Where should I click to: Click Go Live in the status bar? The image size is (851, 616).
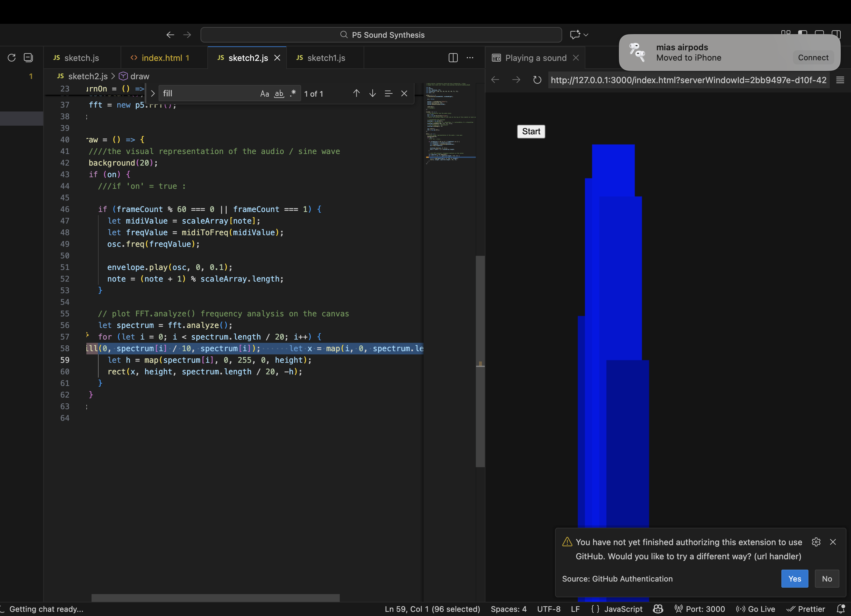click(755, 609)
